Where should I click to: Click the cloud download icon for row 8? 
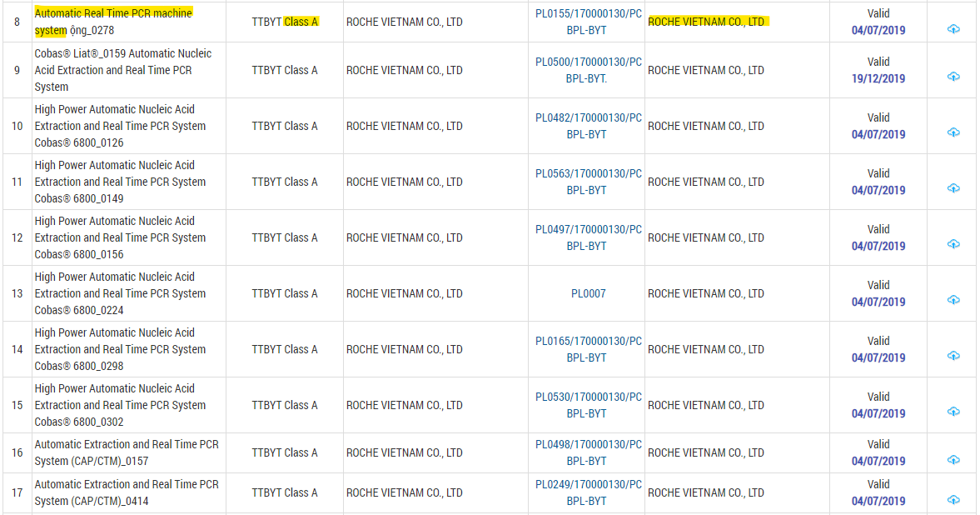pyautogui.click(x=953, y=29)
